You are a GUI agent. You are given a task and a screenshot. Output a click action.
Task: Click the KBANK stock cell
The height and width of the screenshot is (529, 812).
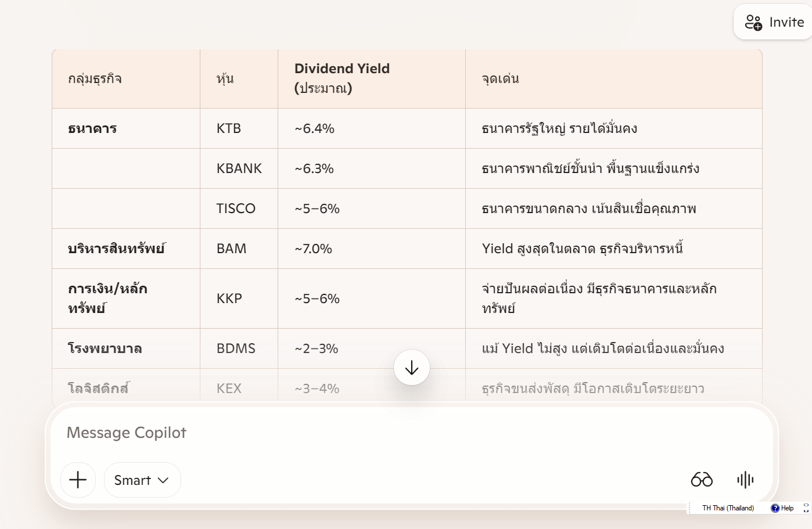[239, 168]
